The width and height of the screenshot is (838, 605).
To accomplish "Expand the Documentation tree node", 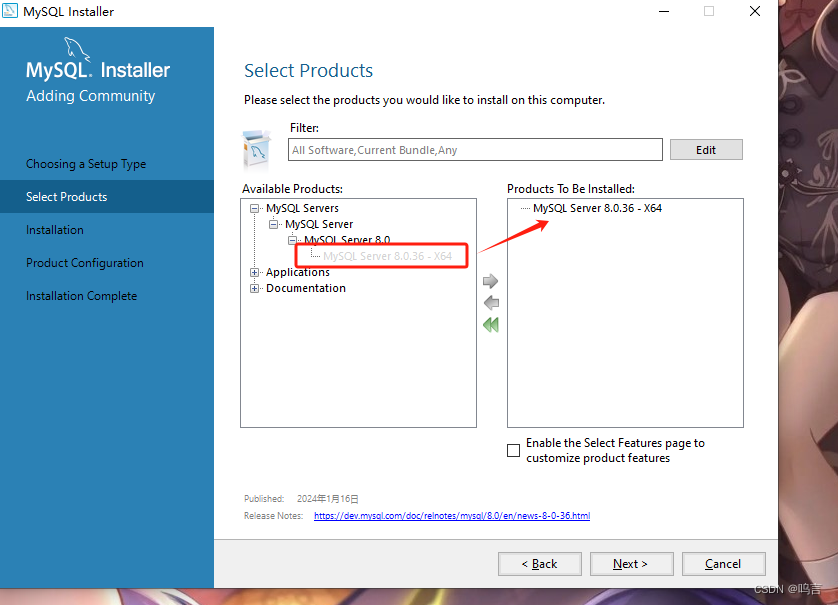I will pos(254,289).
